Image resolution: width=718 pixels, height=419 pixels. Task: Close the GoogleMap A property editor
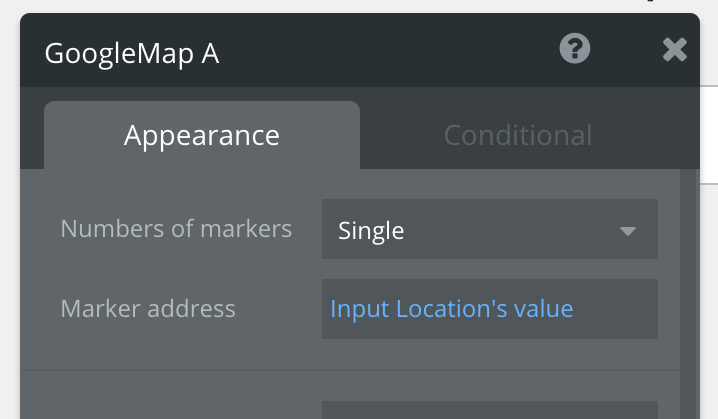coord(675,49)
